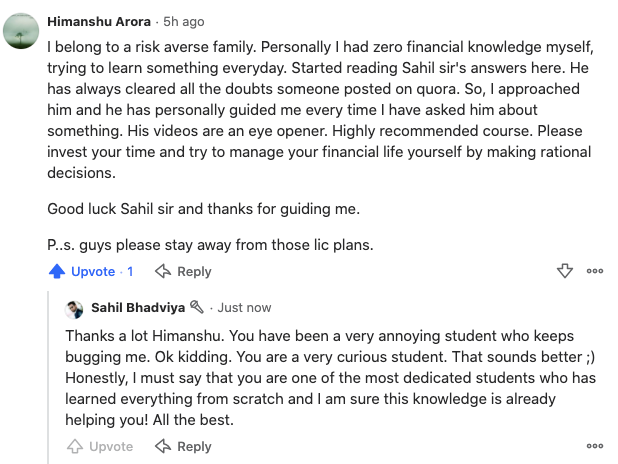This screenshot has width=618, height=464.
Task: Visit Sahil Bhadviya's profile name link
Action: pos(138,307)
